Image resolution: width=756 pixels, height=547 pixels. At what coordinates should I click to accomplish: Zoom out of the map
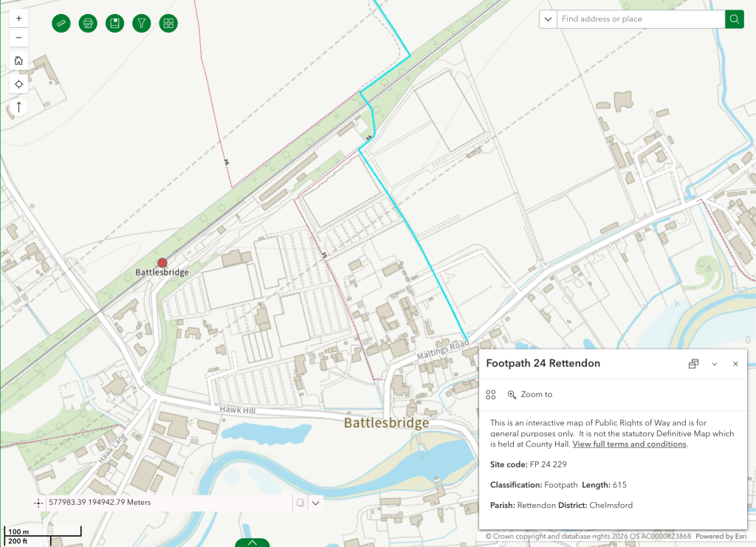point(19,38)
